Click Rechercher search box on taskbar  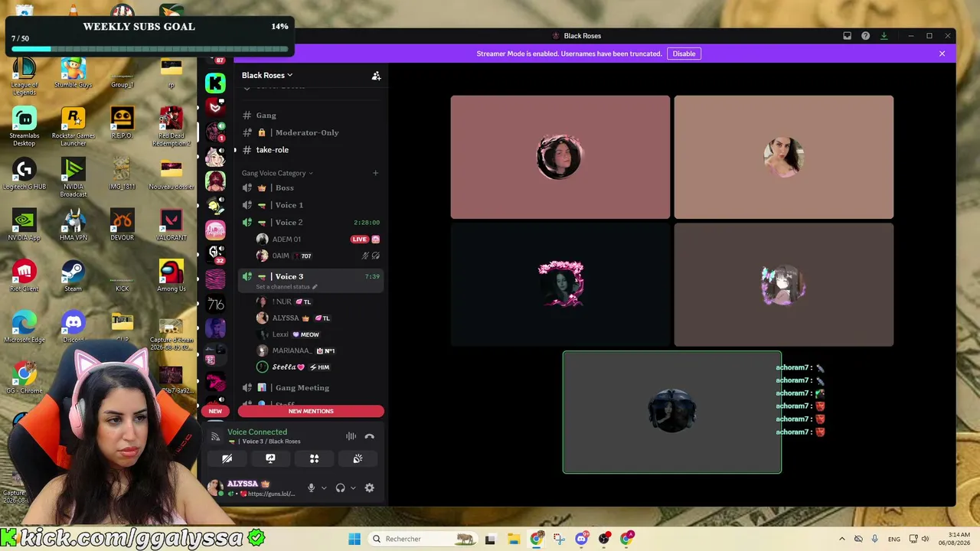[x=423, y=539]
